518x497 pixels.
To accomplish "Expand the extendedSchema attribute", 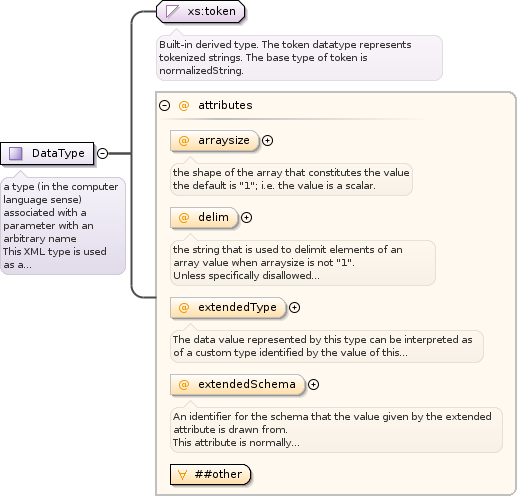I will 313,385.
